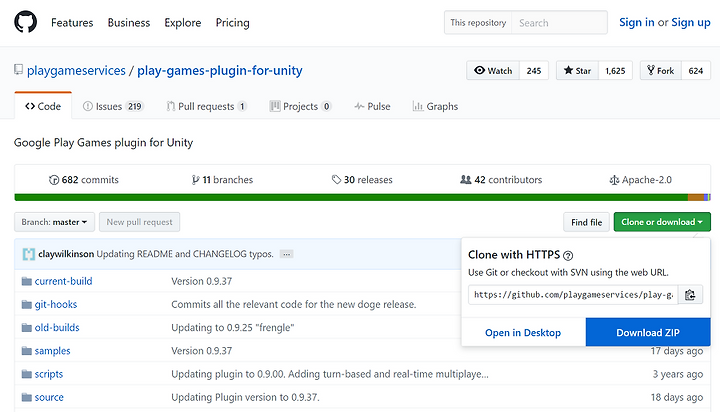Open commit 'Updating README and CHANGELOG typos.'
Image resolution: width=720 pixels, height=412 pixels.
click(185, 254)
